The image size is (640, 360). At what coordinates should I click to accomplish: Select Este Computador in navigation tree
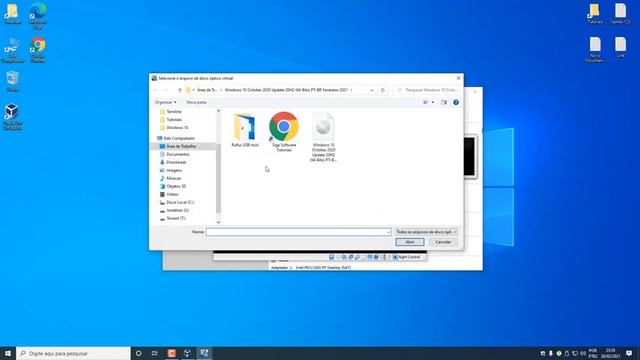click(x=179, y=138)
